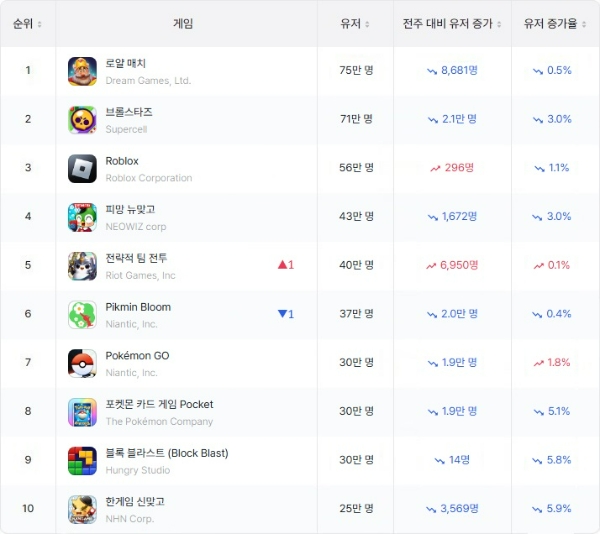Viewport: 600px width, 534px height.
Task: Sort by 유저 증가율 column arrows
Action: 584,24
